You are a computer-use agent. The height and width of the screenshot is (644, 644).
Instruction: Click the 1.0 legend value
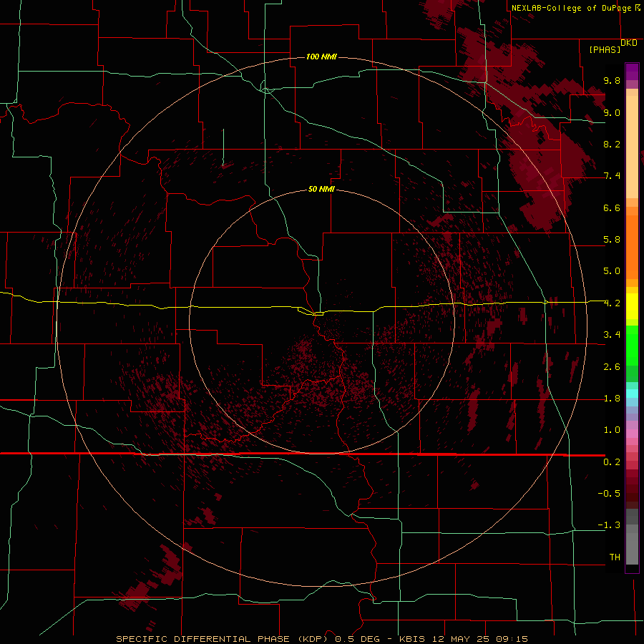pos(612,430)
